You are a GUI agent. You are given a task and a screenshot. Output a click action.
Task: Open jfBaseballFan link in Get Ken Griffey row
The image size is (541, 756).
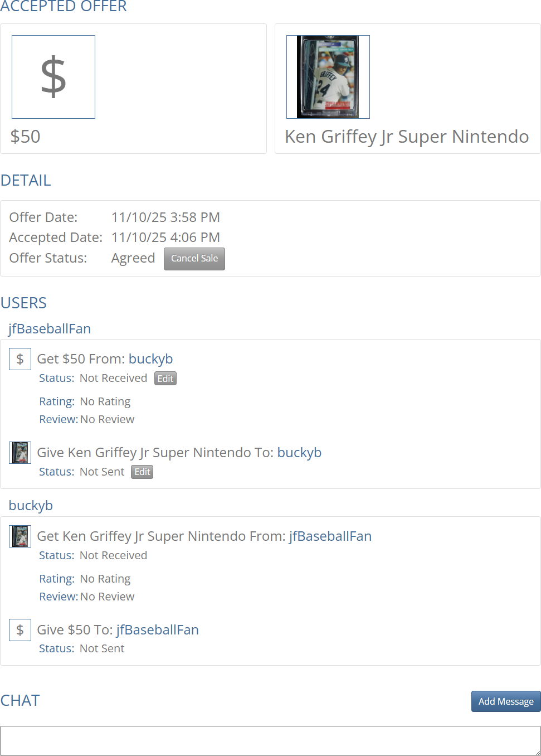pyautogui.click(x=330, y=536)
